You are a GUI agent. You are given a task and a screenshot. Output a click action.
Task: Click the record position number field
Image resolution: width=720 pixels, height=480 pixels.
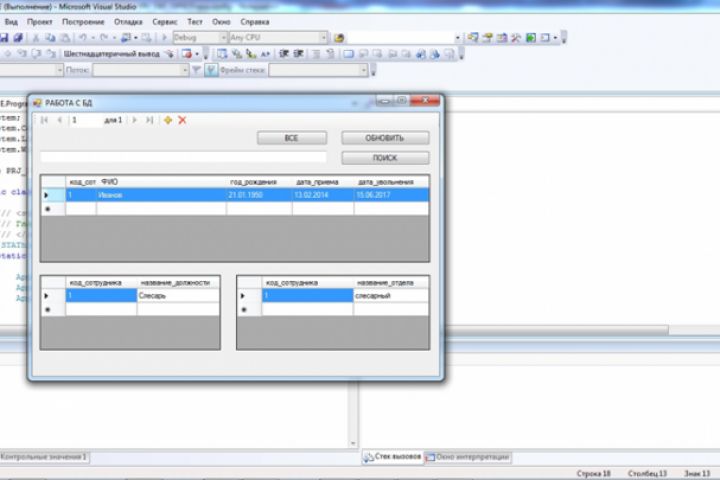point(84,120)
